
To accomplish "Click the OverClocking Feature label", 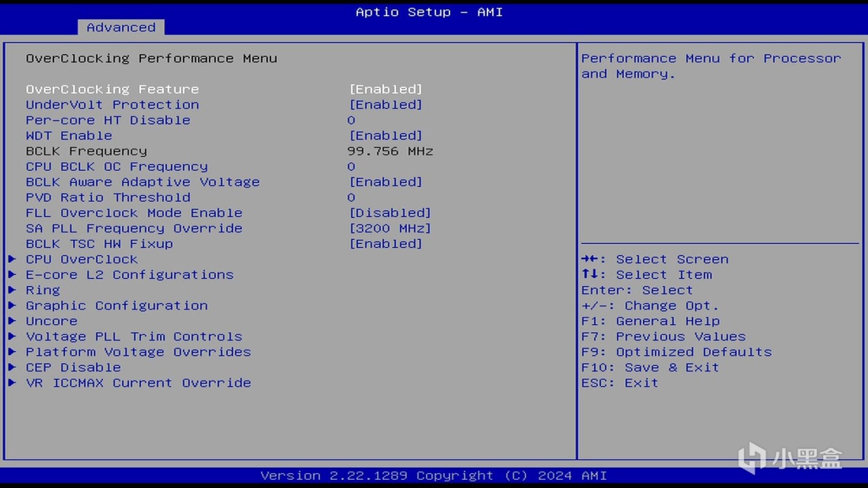I will [113, 89].
